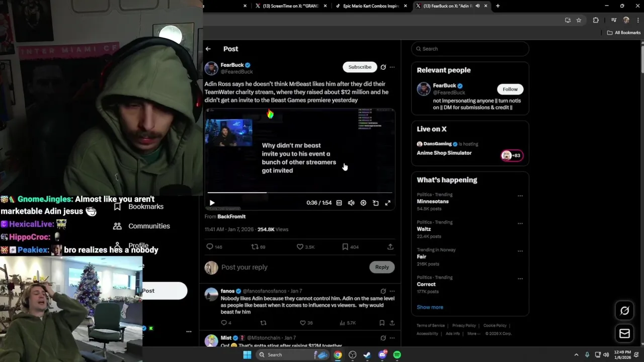Image resolution: width=644 pixels, height=362 pixels.
Task: Repost the fanos comment
Action: click(263, 323)
